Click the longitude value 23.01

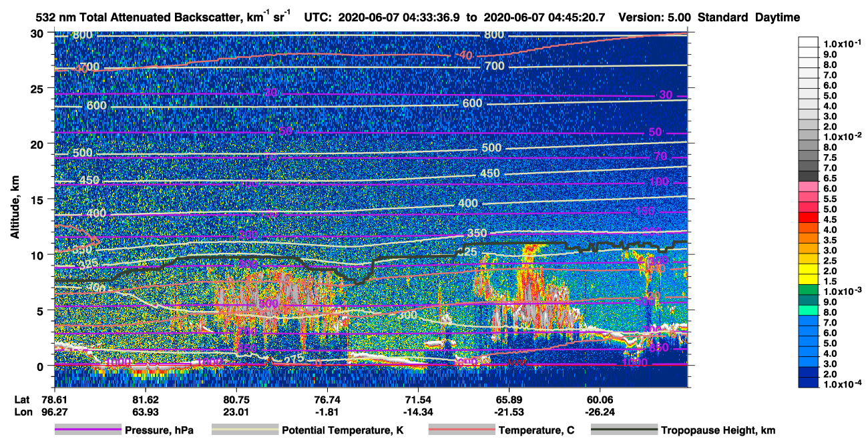[x=236, y=412]
